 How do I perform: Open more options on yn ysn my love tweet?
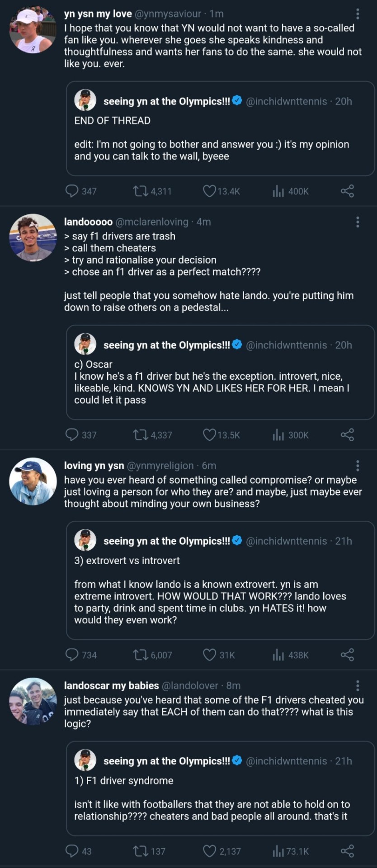pos(358,14)
